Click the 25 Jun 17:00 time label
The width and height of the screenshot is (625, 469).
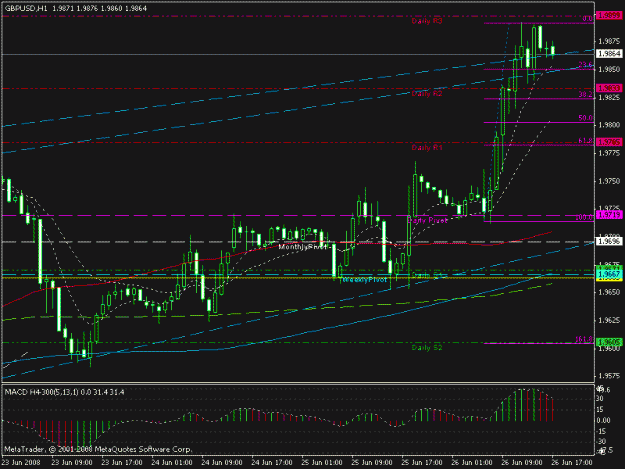click(422, 463)
